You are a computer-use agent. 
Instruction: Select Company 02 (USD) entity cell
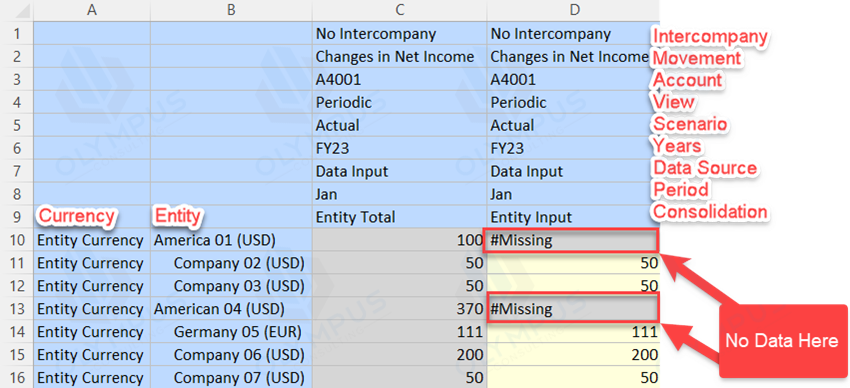coord(231,263)
